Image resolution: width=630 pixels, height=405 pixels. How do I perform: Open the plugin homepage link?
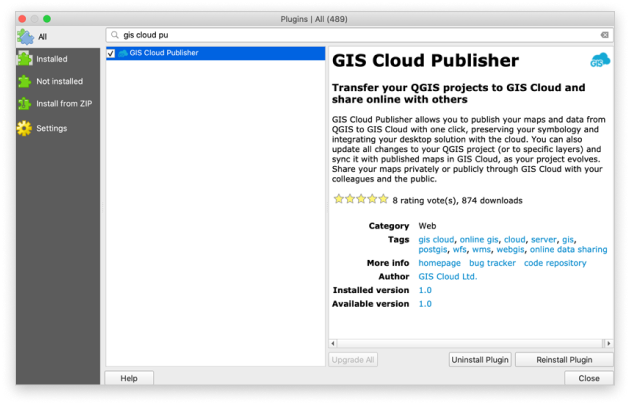click(440, 263)
